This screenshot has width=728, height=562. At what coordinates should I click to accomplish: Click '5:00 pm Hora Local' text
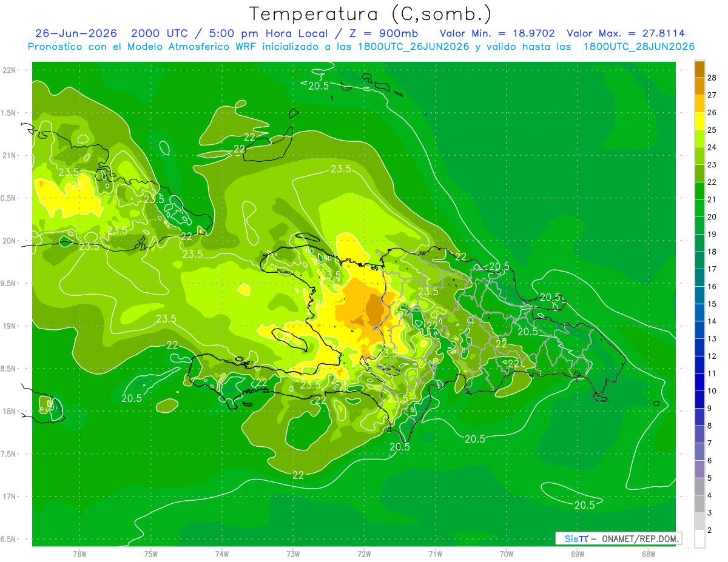[270, 33]
